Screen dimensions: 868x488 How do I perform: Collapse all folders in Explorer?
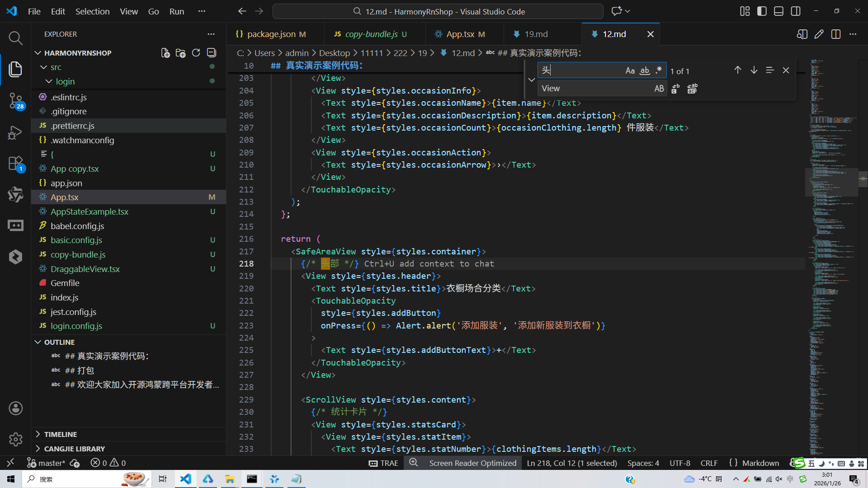pyautogui.click(x=211, y=53)
